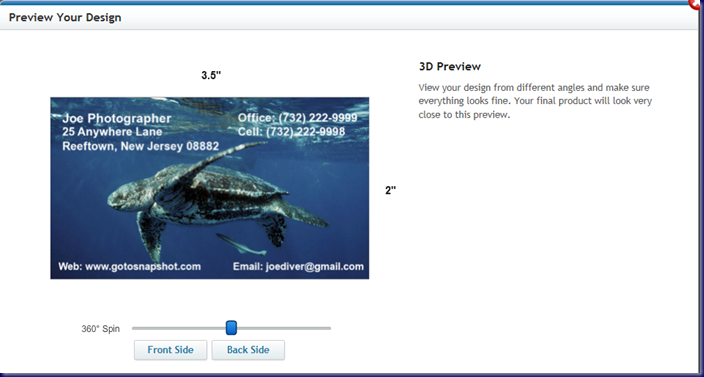Click the Reeftown, New Jersey 08882 line
Viewport: 704px width, 377px height.
[x=141, y=146]
